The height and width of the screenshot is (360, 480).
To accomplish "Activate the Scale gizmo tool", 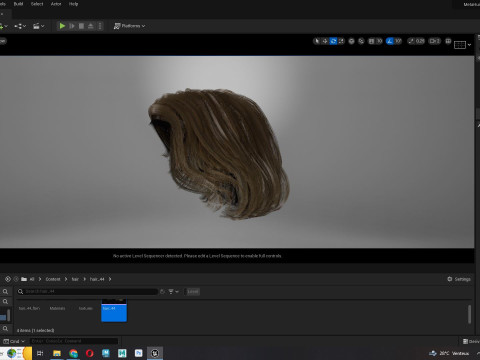I will (x=341, y=41).
